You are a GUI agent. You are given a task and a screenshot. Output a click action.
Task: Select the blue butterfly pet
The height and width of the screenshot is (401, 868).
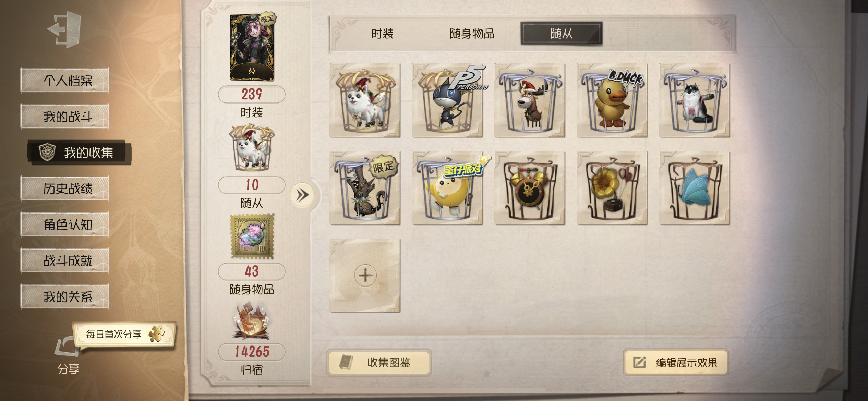[694, 188]
